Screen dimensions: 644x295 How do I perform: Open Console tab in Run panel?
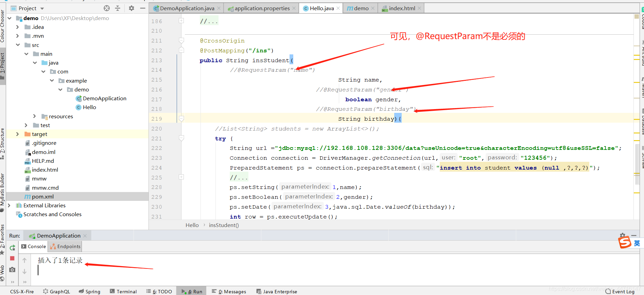pyautogui.click(x=34, y=246)
